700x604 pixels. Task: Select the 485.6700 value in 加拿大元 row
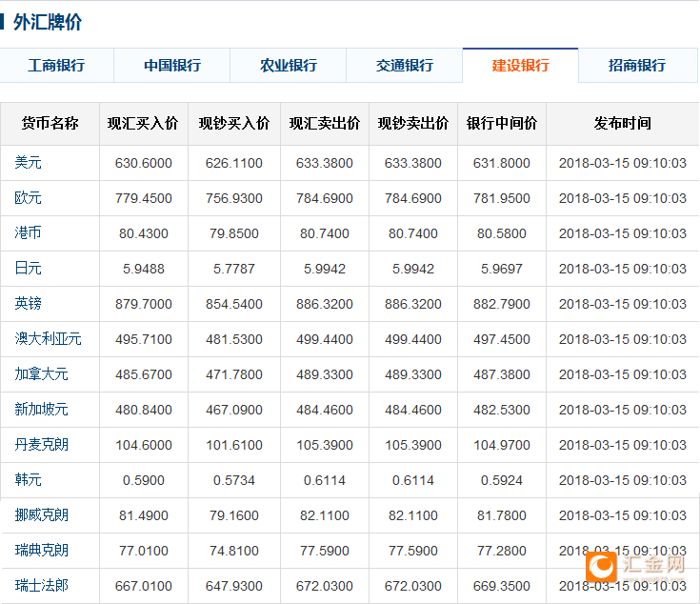(x=143, y=374)
